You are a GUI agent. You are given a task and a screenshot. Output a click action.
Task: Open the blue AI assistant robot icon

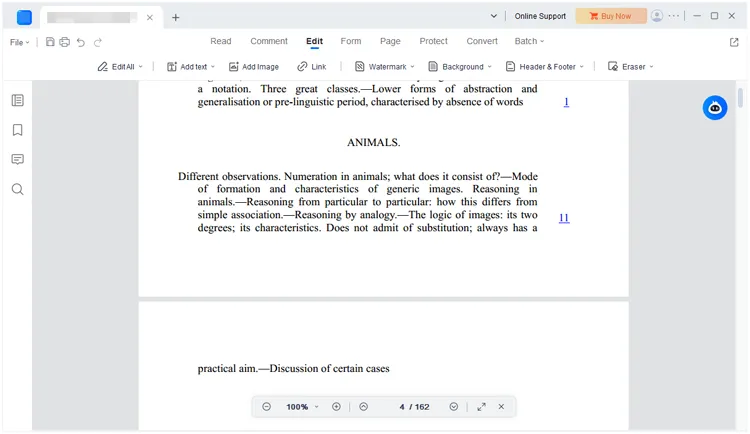(x=715, y=108)
